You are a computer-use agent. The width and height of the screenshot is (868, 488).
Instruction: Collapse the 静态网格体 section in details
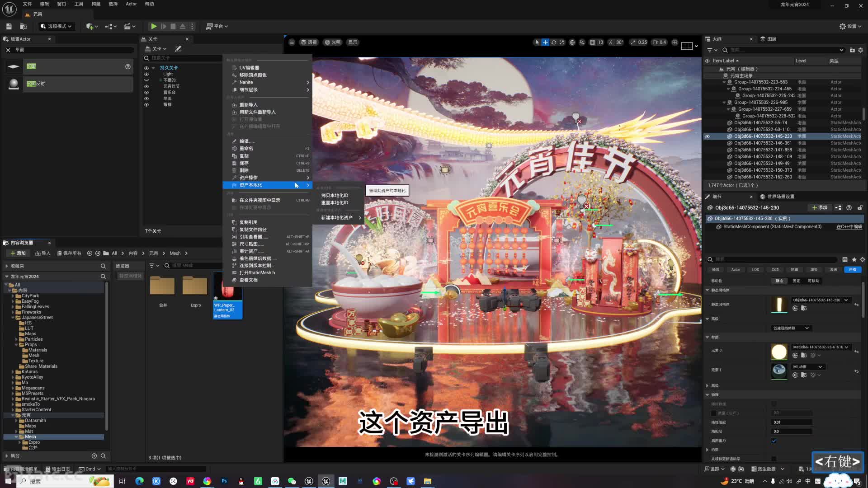(708, 291)
